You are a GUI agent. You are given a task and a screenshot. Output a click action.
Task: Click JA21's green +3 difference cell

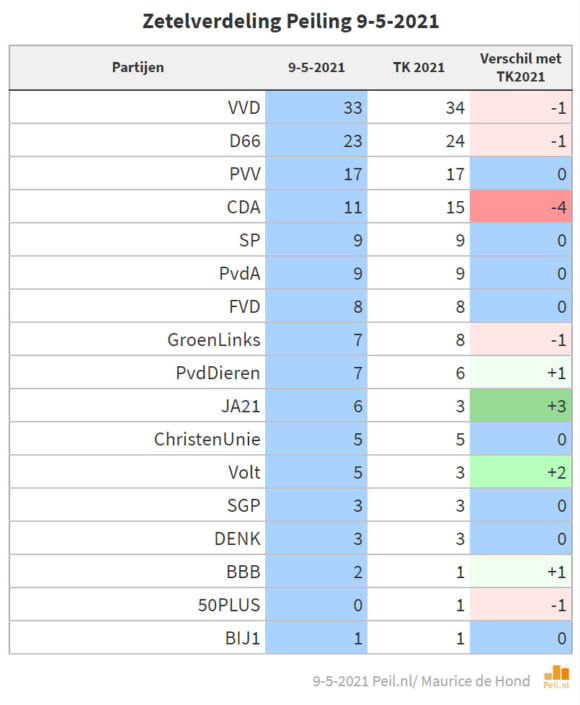click(521, 406)
